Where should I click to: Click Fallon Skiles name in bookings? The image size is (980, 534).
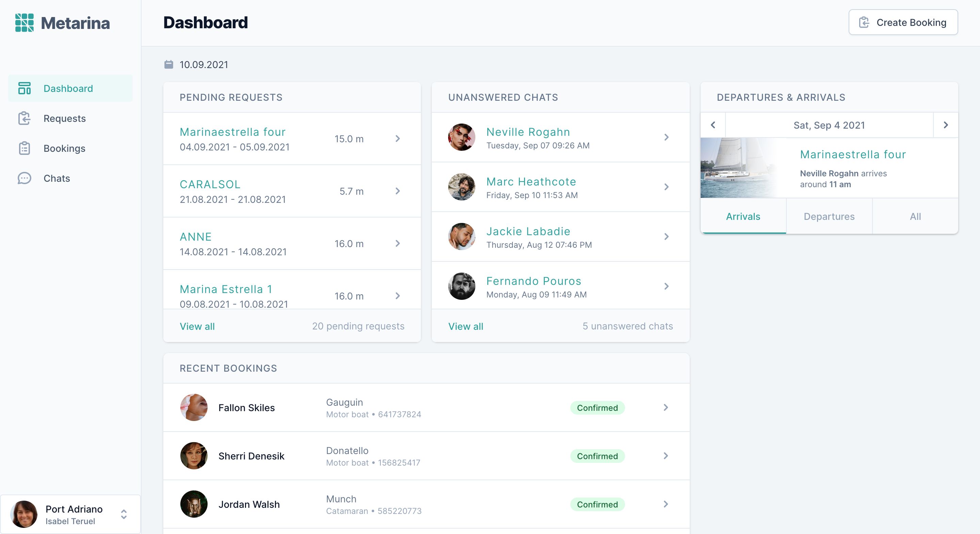point(246,408)
